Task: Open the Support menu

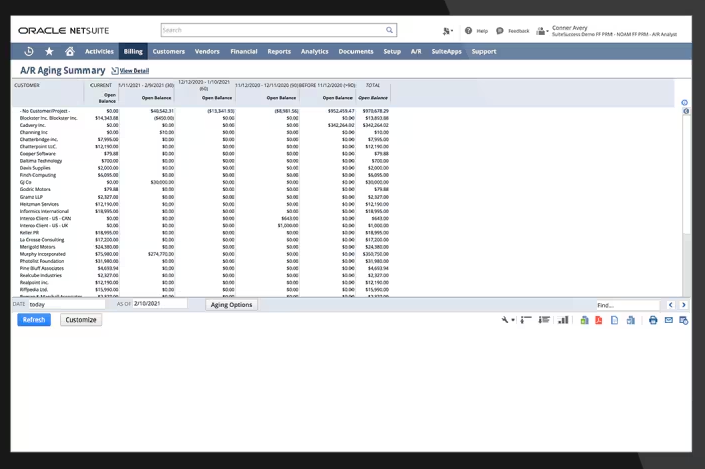Action: point(484,51)
